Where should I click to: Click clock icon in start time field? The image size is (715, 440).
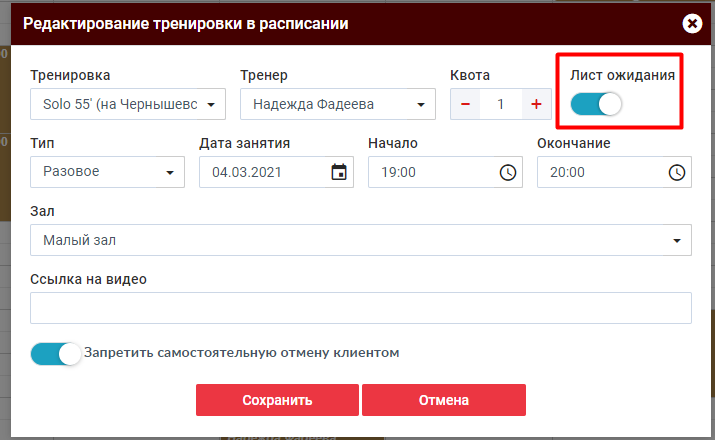(x=508, y=172)
